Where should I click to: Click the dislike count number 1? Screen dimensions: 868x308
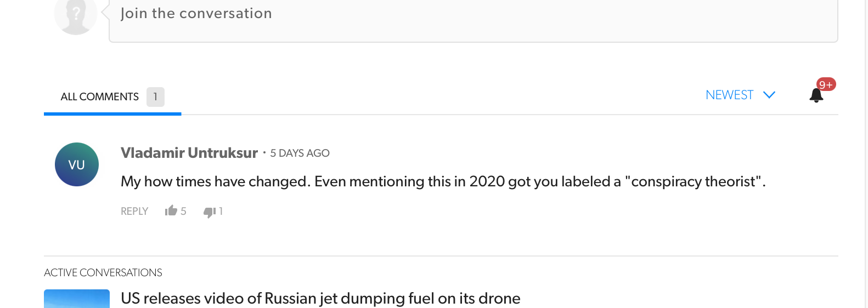(x=221, y=211)
